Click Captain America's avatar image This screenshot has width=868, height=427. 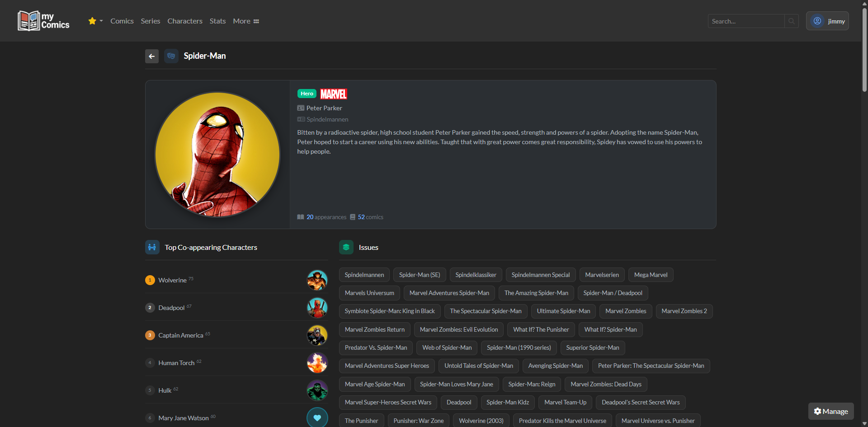[317, 335]
